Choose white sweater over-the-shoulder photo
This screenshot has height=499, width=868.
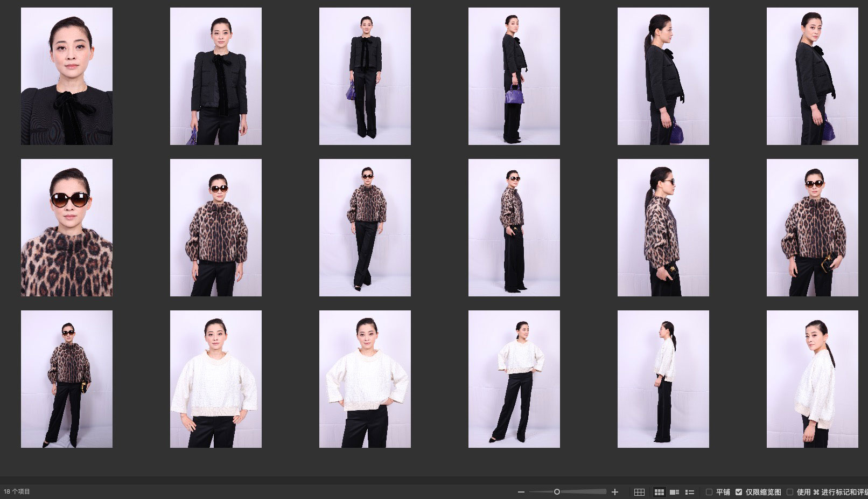[813, 379]
